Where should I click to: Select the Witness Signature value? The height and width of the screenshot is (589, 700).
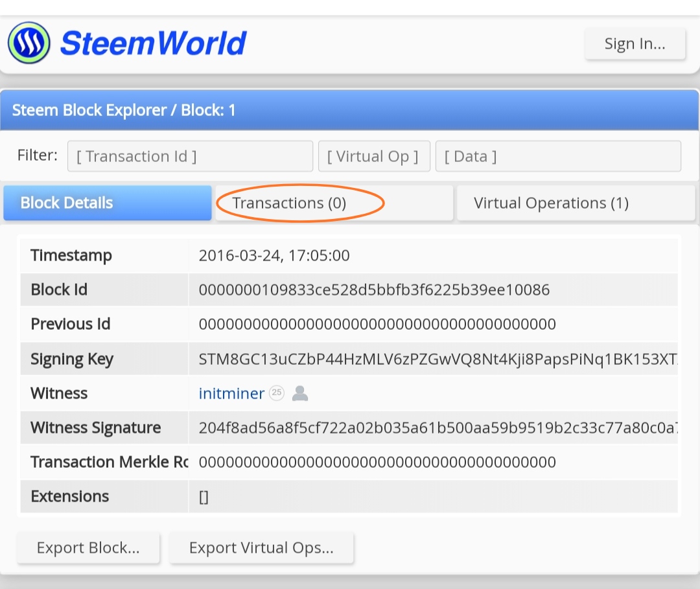tap(438, 428)
